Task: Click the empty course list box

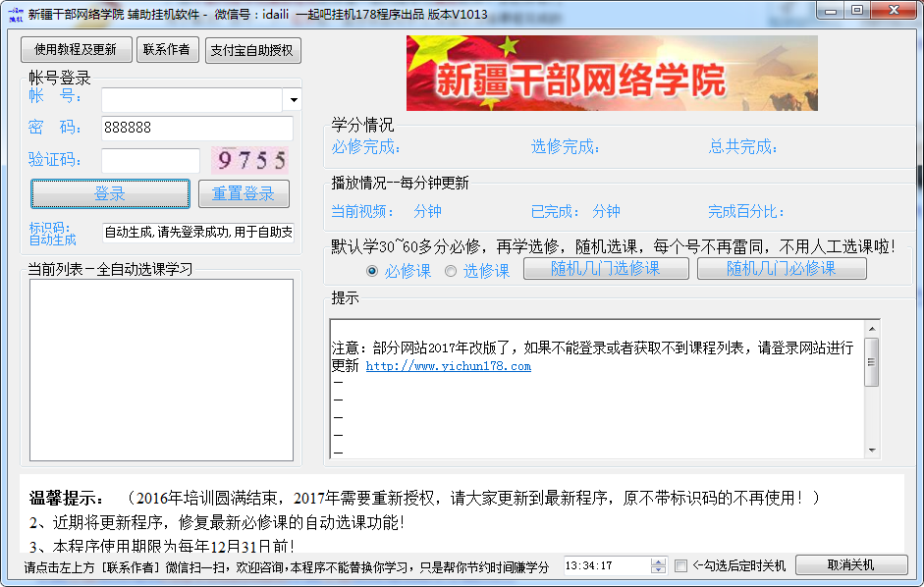Action: click(x=161, y=369)
